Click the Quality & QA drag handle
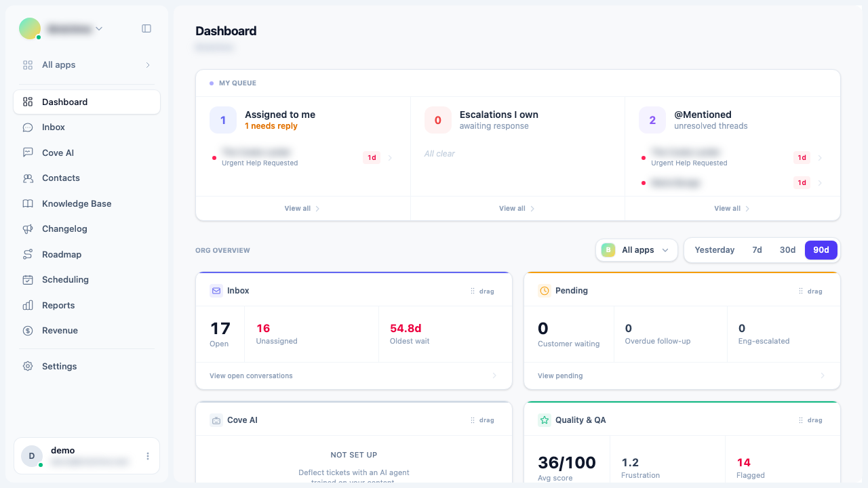 click(810, 420)
